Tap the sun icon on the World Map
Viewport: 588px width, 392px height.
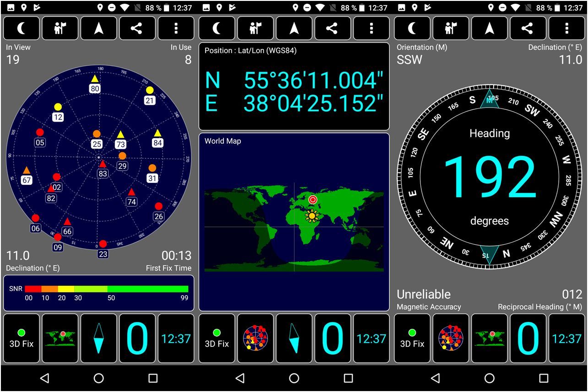(x=312, y=215)
